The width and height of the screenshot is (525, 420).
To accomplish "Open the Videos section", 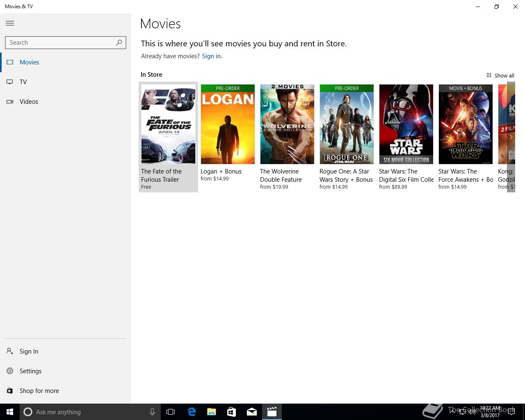I will tap(66, 102).
